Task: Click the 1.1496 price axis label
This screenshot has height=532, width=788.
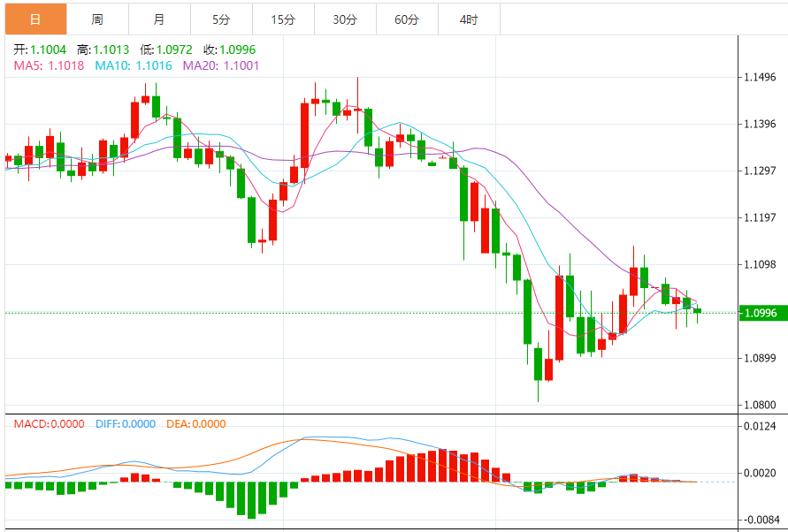Action: coord(761,78)
